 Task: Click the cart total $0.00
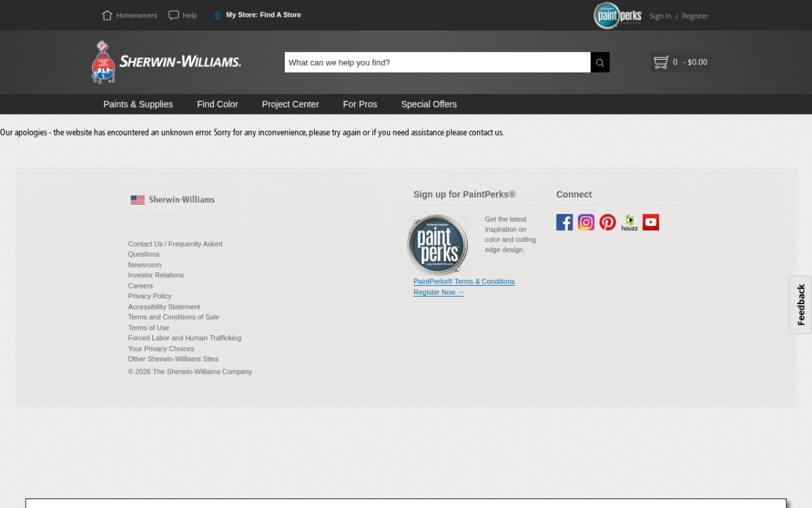pos(697,62)
